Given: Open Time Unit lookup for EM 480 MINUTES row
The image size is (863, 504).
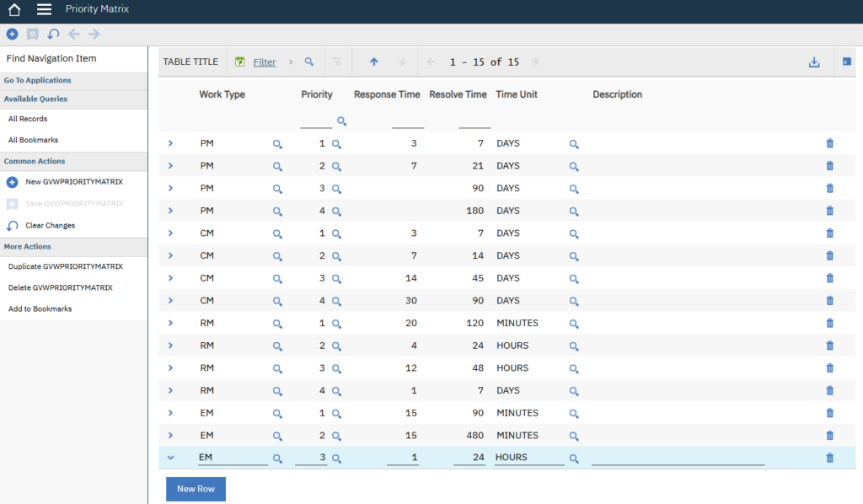Looking at the screenshot, I should click(x=573, y=437).
